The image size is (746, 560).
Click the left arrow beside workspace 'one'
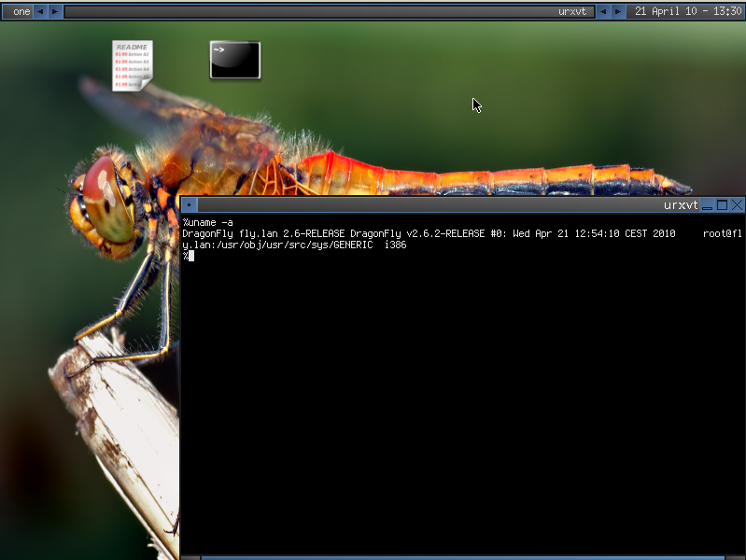pyautogui.click(x=40, y=11)
